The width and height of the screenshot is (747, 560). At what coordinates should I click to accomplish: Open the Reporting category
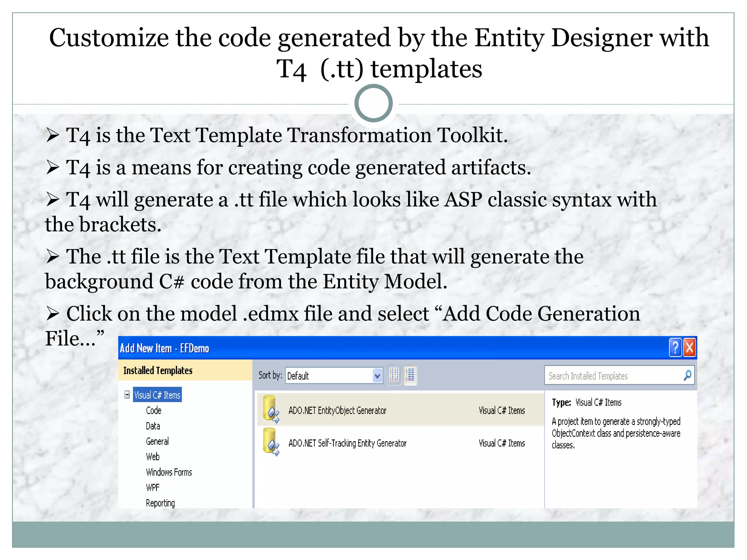pos(160,503)
